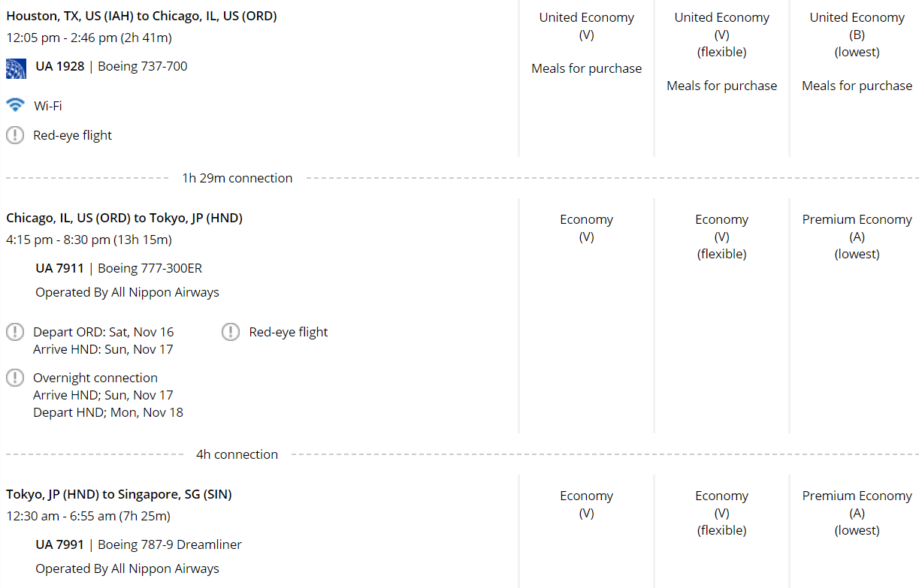Screen dimensions: 919x588
Task: Click the 1h 29m connection label
Action: (x=237, y=178)
